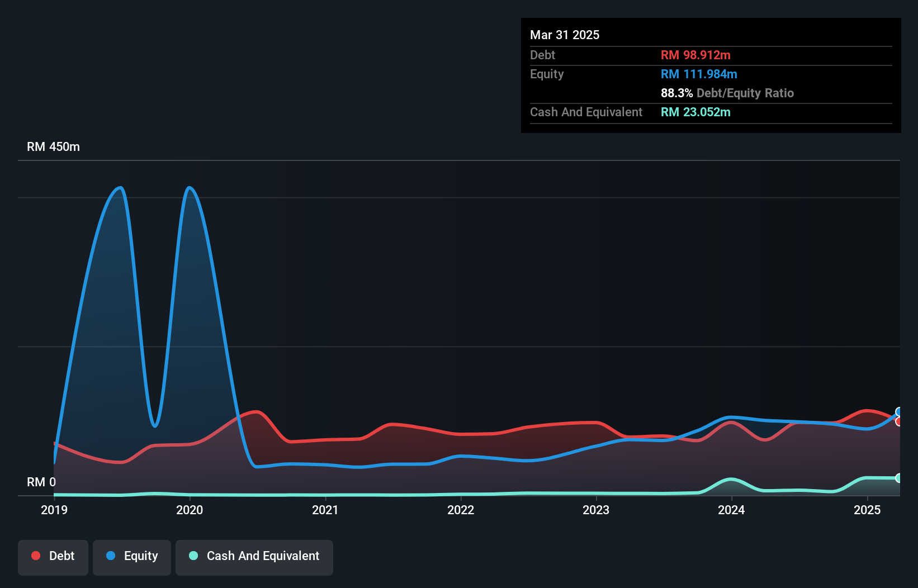Click the 2023 x-axis label

(x=596, y=510)
